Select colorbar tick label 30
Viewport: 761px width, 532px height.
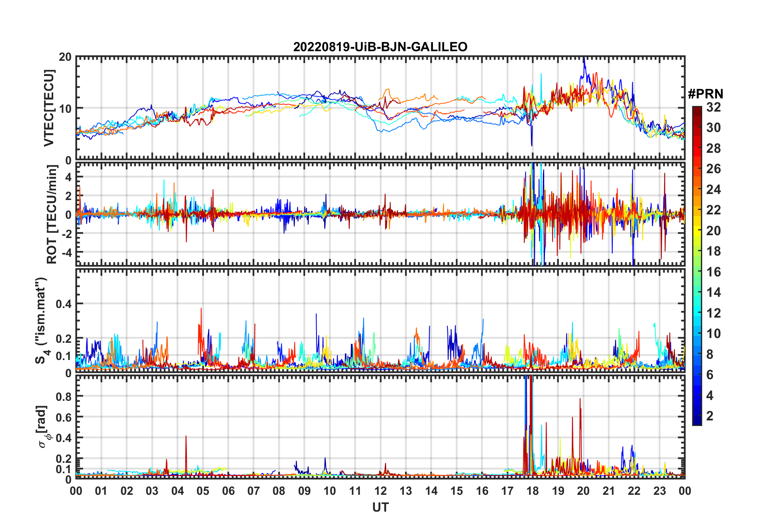[713, 128]
